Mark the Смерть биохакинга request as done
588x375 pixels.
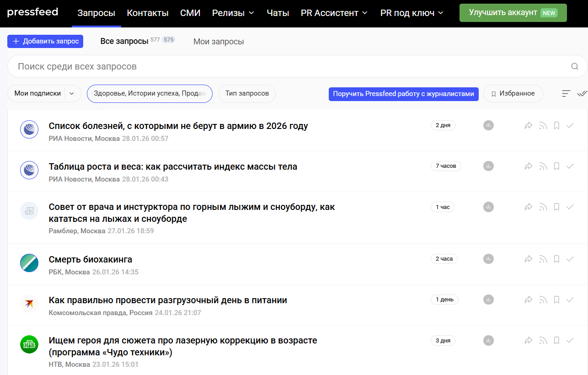coord(570,259)
